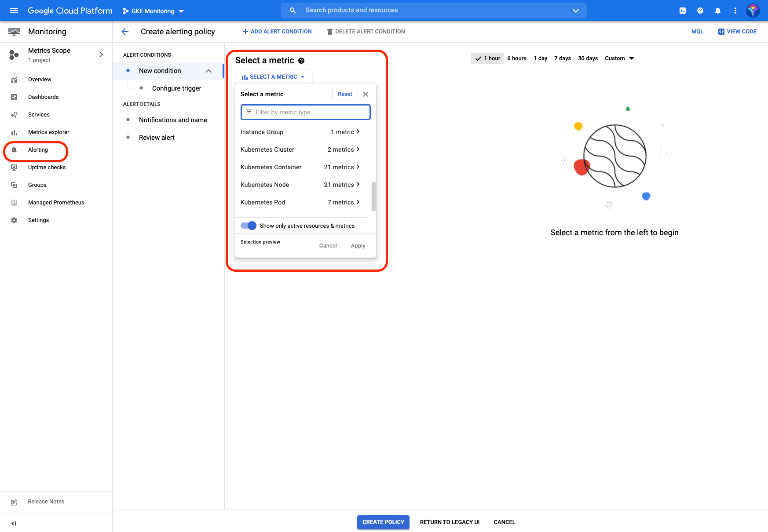Viewport: 768px width, 532px height.
Task: Click CANCEL at page bottom
Action: click(x=504, y=522)
